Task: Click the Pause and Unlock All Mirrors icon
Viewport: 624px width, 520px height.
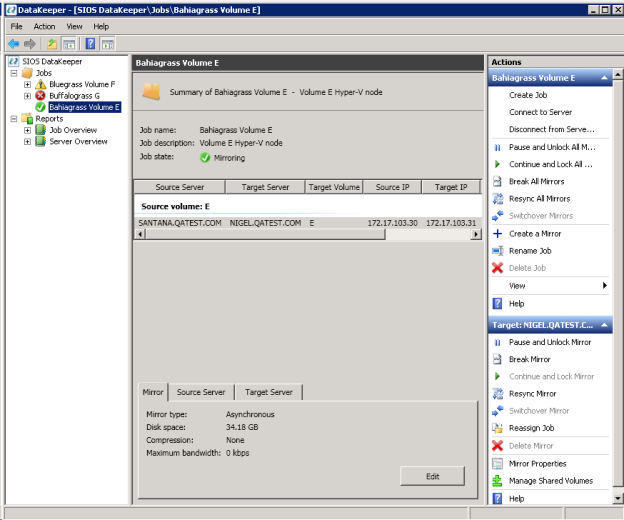Action: point(497,148)
